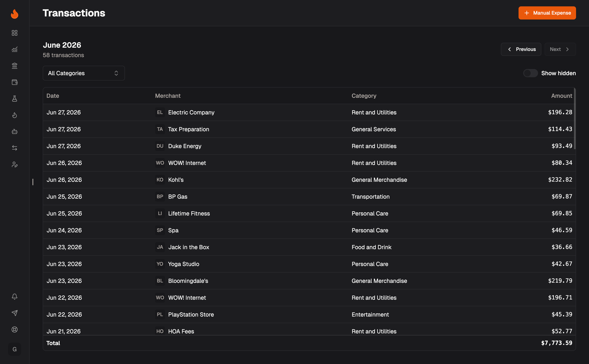The width and height of the screenshot is (589, 364).
Task: Click the table vertical scrollbar thumb
Action: (x=575, y=119)
